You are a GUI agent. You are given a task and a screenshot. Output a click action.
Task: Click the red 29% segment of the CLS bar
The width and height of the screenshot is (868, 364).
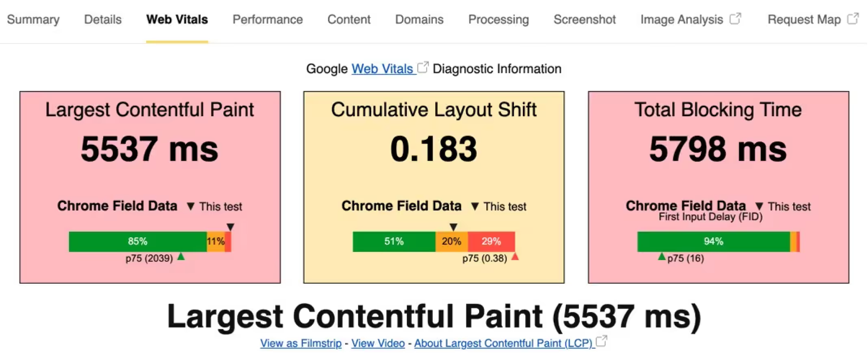(x=491, y=241)
